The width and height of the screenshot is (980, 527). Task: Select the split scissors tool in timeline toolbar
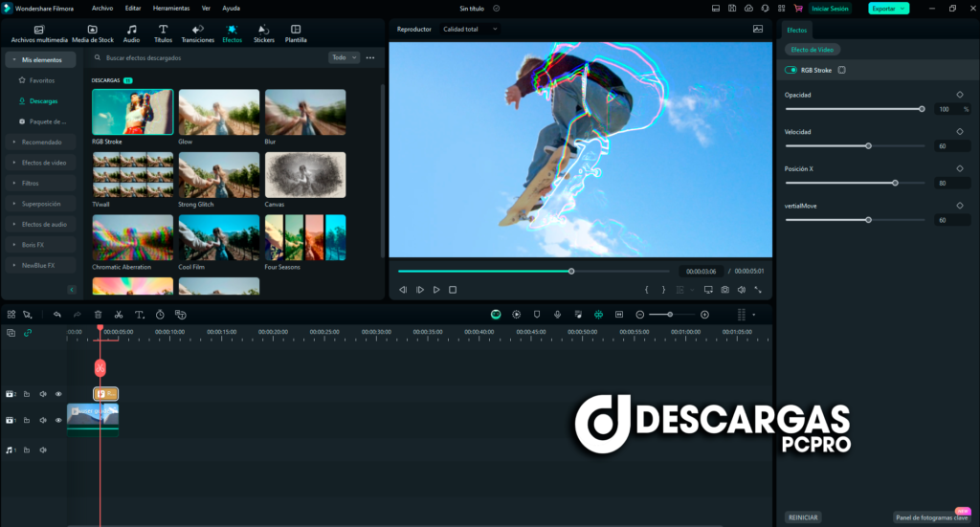pos(119,314)
